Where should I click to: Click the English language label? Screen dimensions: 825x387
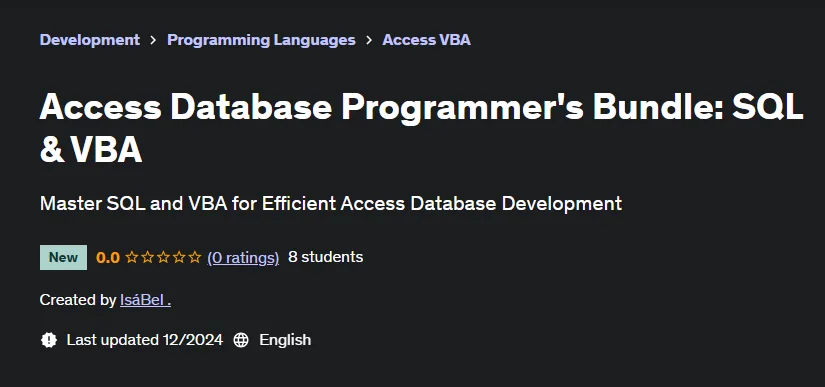click(285, 340)
